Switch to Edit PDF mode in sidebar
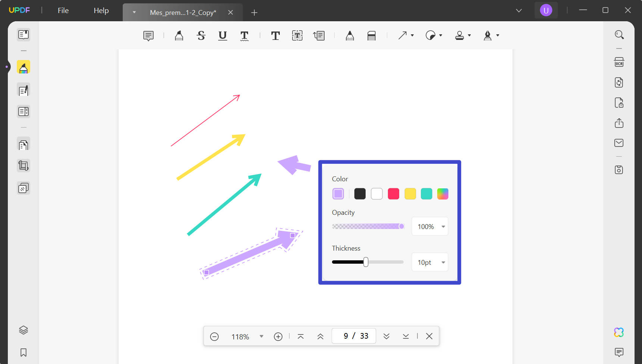This screenshot has width=642, height=364. (24, 90)
